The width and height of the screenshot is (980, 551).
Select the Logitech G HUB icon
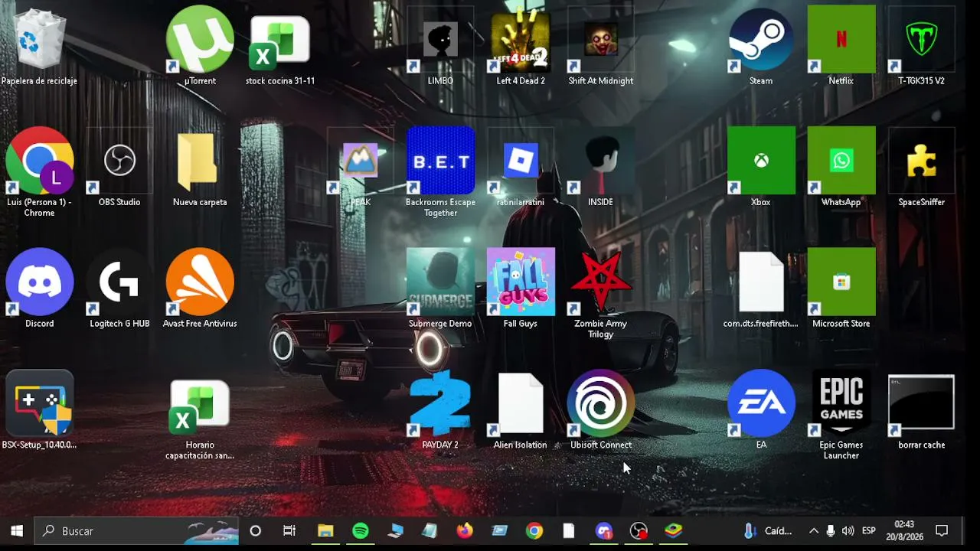click(119, 289)
